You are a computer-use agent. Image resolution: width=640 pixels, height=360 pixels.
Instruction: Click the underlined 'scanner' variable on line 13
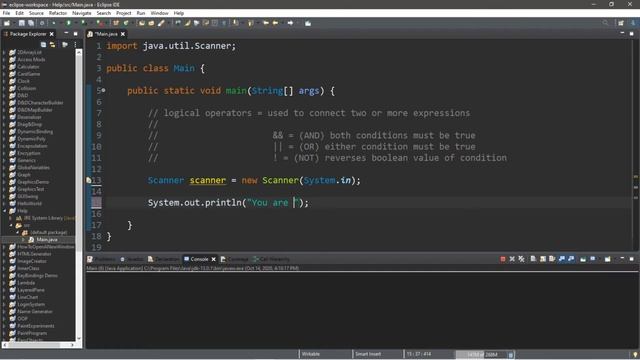207,180
